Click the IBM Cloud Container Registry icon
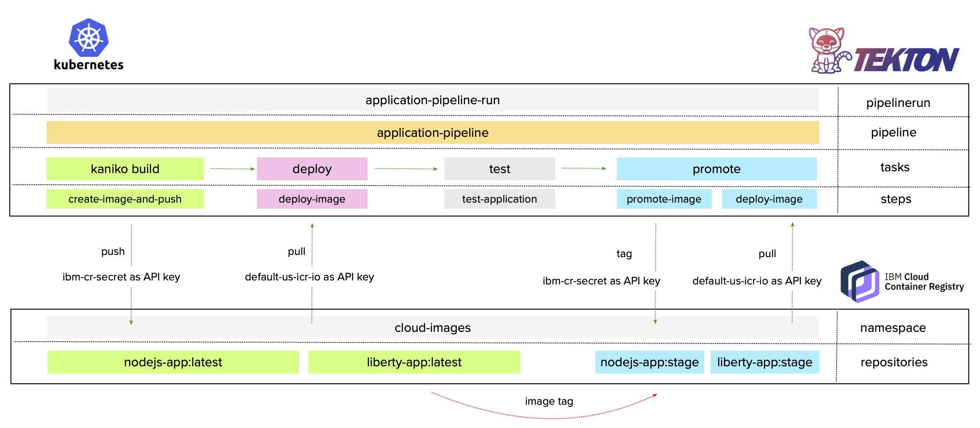This screenshot has width=980, height=428. 860,281
